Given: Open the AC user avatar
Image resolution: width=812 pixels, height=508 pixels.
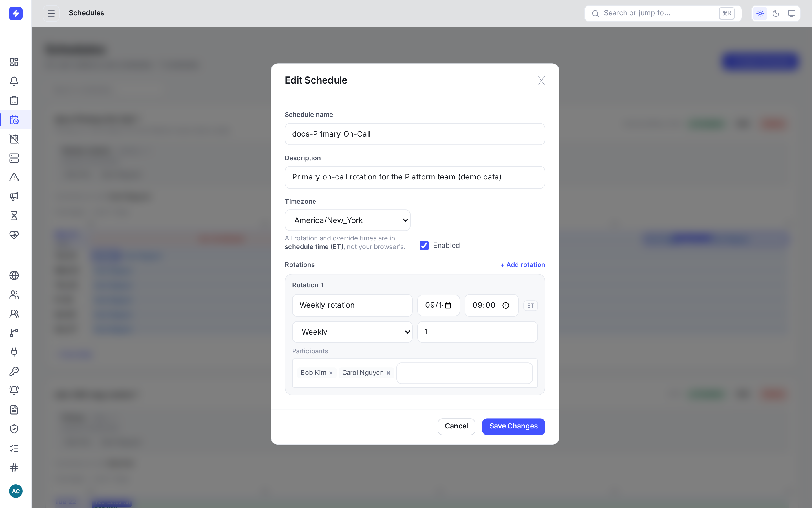Looking at the screenshot, I should click(x=16, y=491).
